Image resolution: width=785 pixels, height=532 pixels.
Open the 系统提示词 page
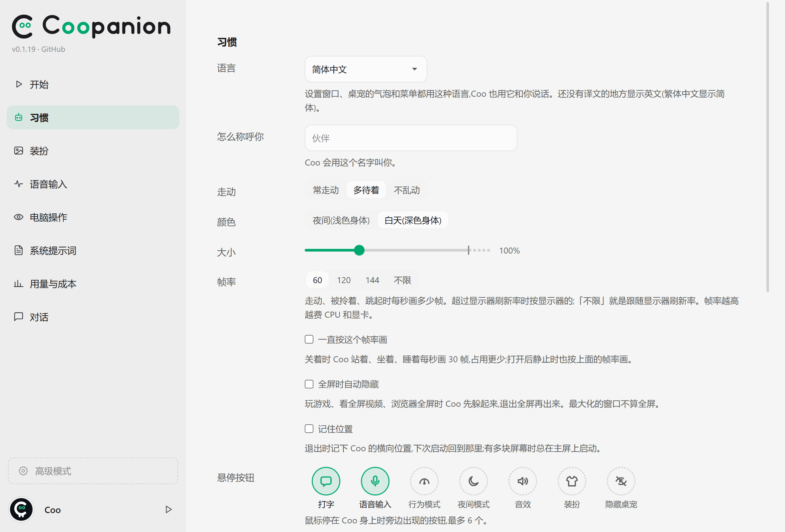[x=93, y=250]
